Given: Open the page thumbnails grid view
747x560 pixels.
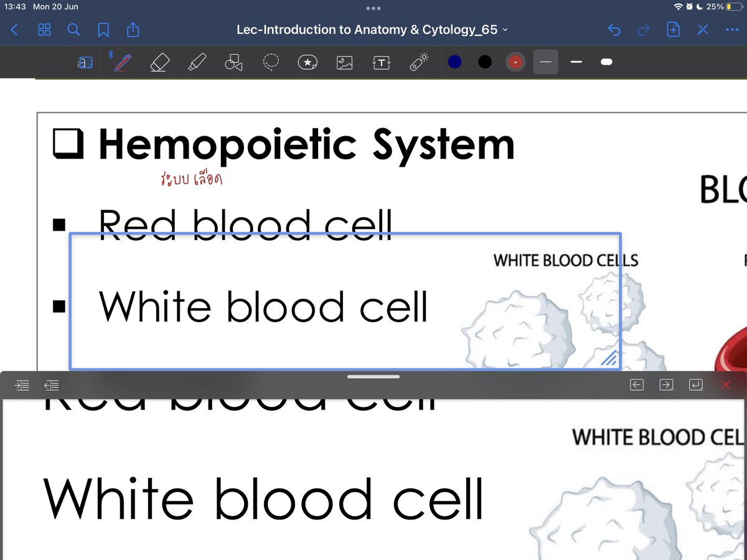Looking at the screenshot, I should point(44,30).
